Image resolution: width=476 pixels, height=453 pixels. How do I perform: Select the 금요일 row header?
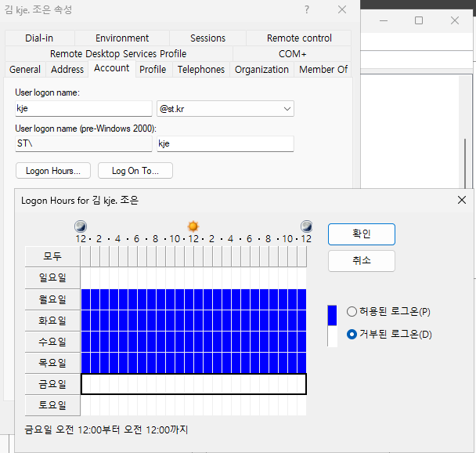tap(52, 384)
